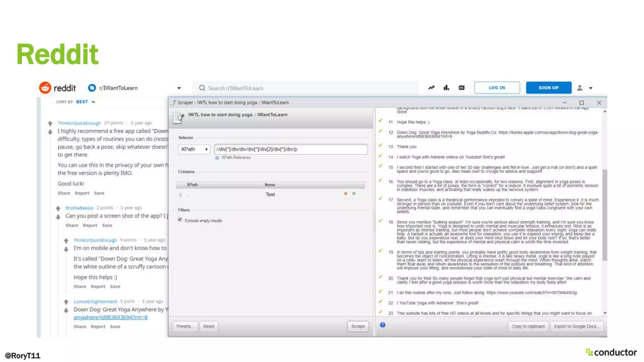The image size is (644, 362).
Task: Open the Reddit chat/mail icon
Action: point(461,88)
